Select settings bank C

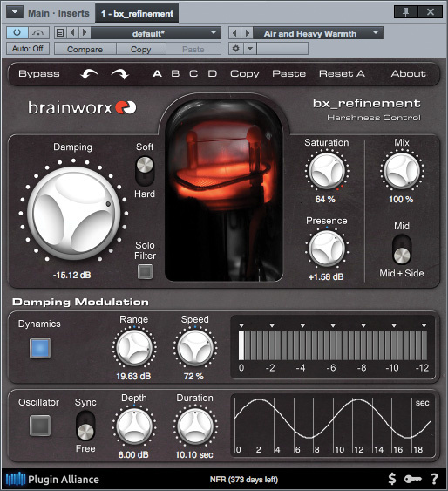pos(193,73)
